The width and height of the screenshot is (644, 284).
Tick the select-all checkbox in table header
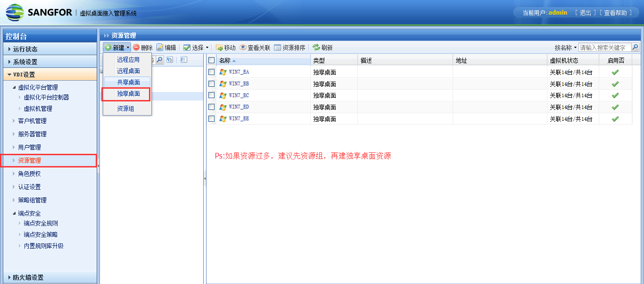click(211, 60)
